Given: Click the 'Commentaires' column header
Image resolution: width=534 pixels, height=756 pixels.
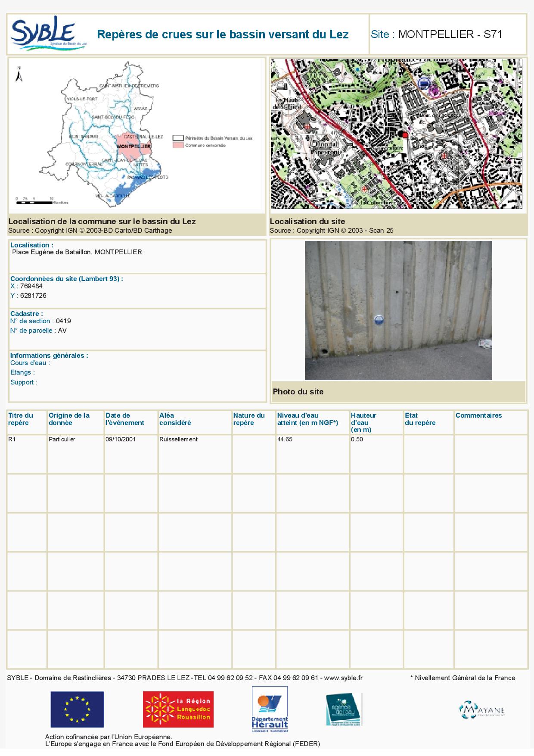Looking at the screenshot, I should pyautogui.click(x=479, y=415).
